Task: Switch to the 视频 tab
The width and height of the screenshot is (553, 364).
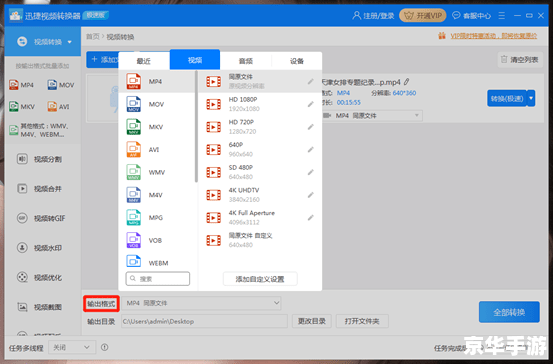Action: [x=195, y=60]
